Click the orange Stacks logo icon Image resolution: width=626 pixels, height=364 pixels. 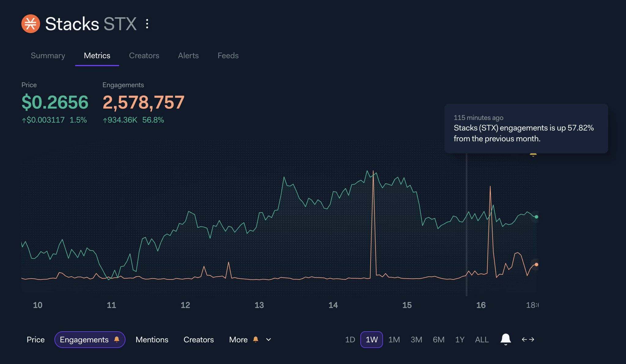(x=31, y=24)
